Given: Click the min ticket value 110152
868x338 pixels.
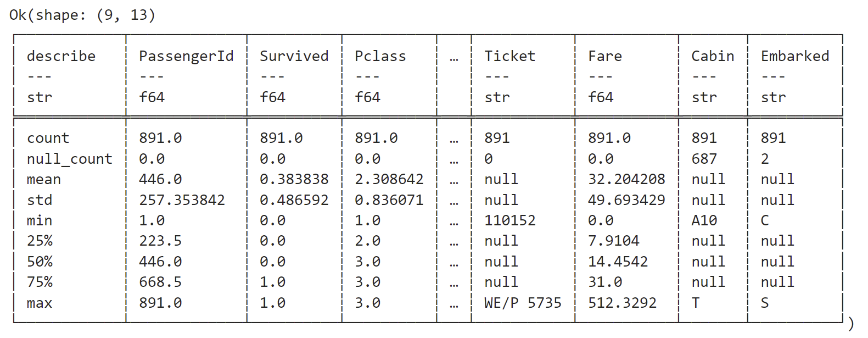Looking at the screenshot, I should [509, 220].
